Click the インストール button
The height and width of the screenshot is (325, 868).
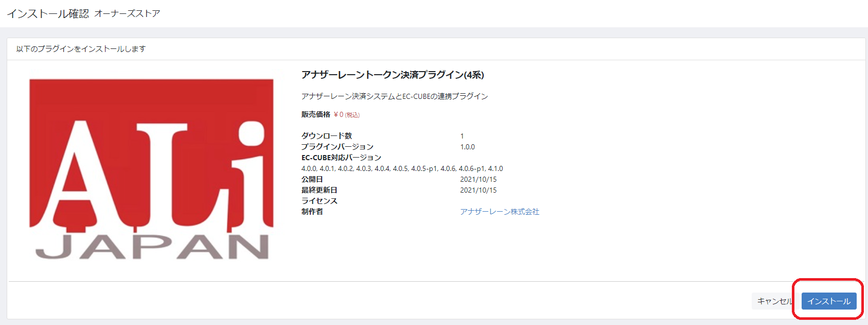[829, 301]
